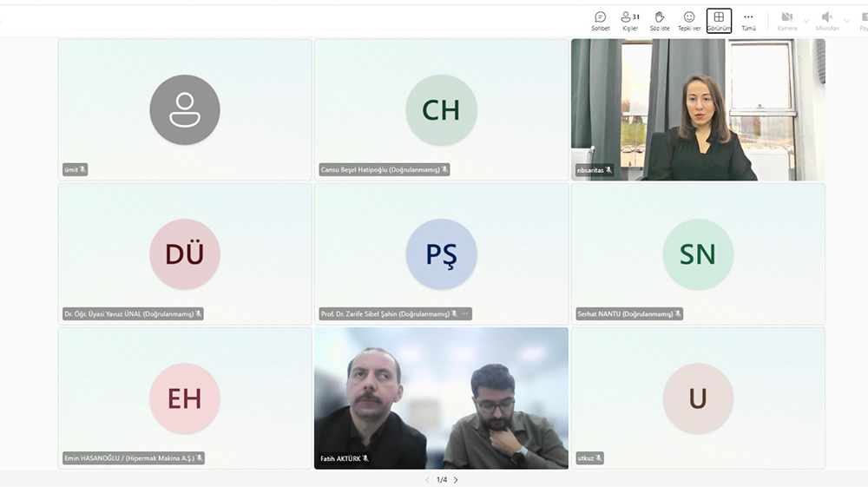Viewport: 868px width, 487px height.
Task: Go to next participant page
Action: tap(456, 480)
